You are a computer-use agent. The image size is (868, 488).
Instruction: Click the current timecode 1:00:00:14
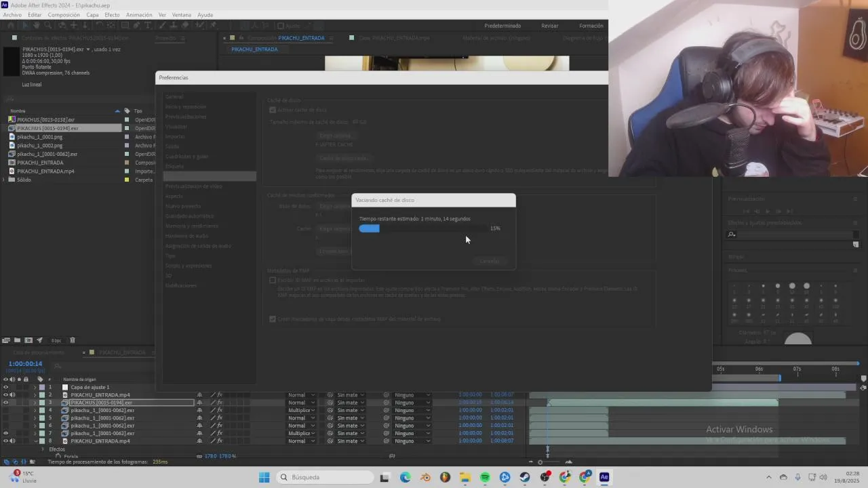(25, 364)
